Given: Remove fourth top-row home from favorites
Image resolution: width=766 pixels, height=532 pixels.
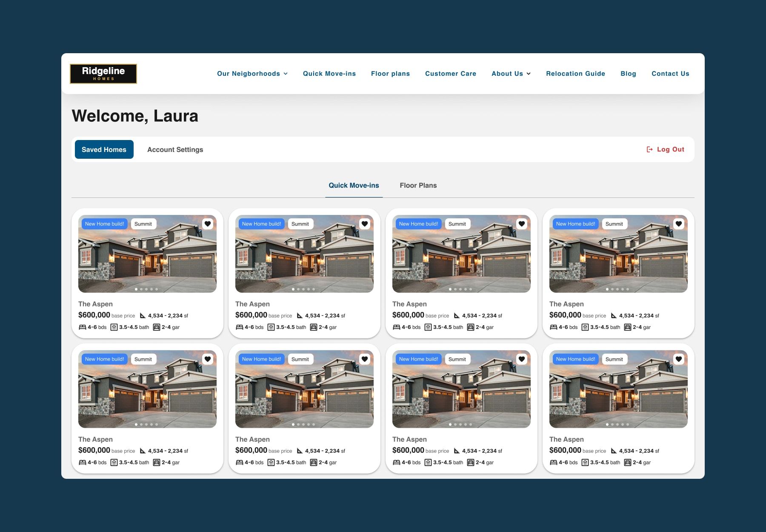Looking at the screenshot, I should 679,224.
